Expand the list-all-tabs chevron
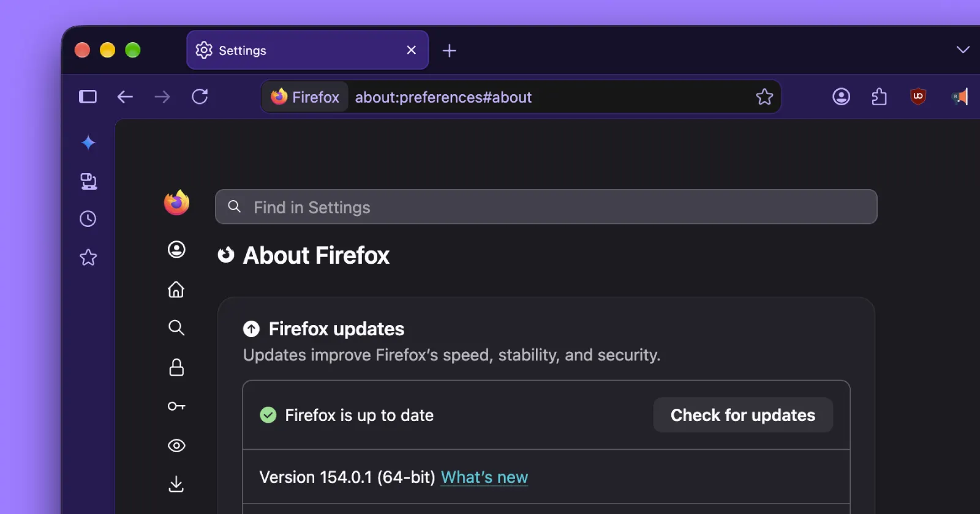Viewport: 980px width, 514px height. tap(963, 50)
